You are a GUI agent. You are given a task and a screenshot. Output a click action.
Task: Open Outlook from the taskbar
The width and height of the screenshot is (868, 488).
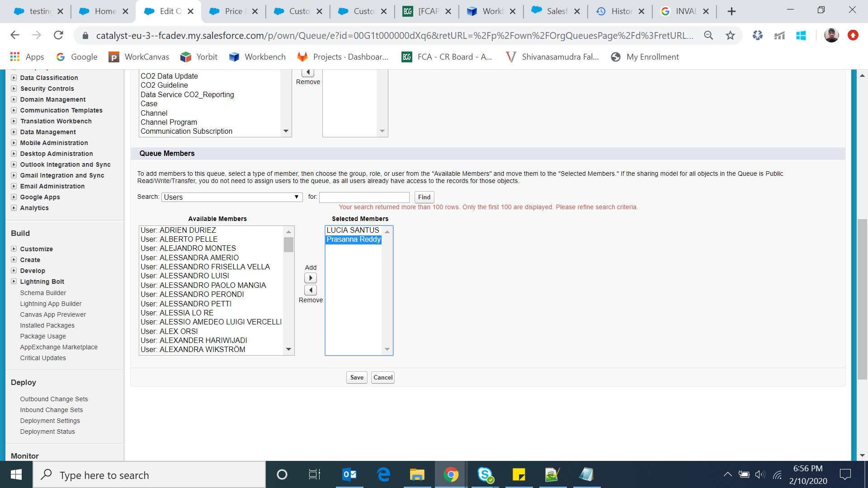click(349, 474)
